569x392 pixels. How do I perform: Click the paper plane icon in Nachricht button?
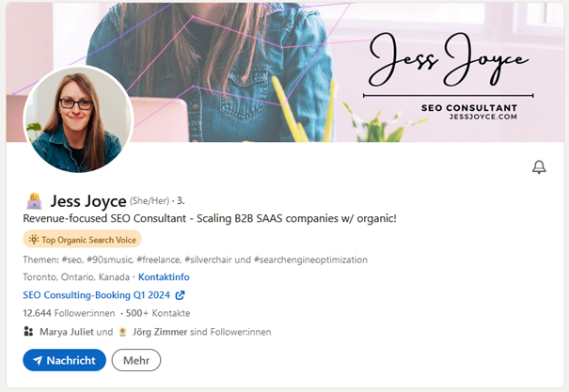(x=38, y=360)
